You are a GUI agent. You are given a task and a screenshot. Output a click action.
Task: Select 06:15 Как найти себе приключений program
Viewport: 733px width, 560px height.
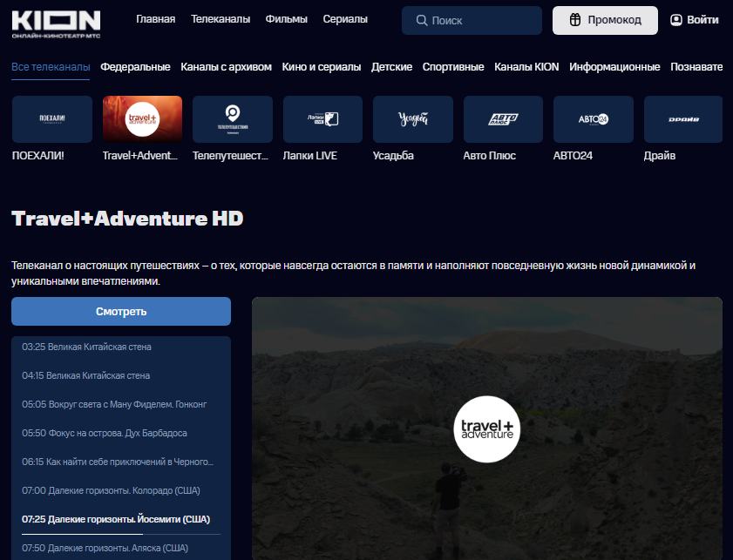pyautogui.click(x=118, y=462)
